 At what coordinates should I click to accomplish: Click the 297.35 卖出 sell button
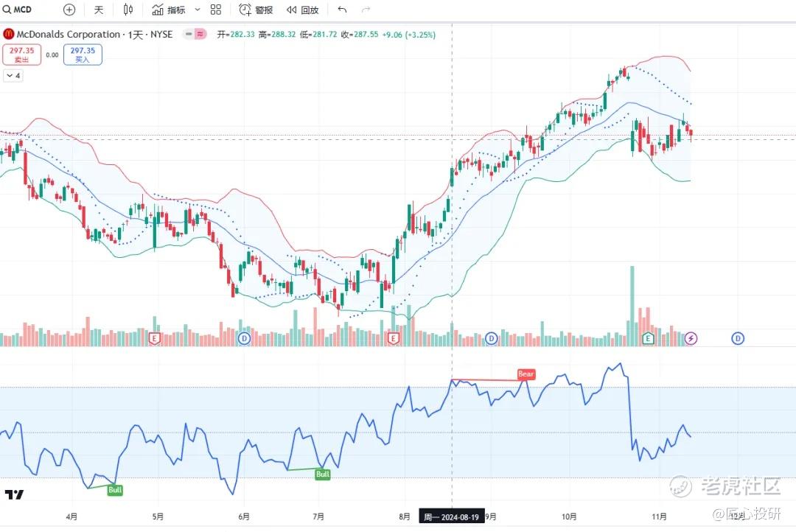click(22, 55)
